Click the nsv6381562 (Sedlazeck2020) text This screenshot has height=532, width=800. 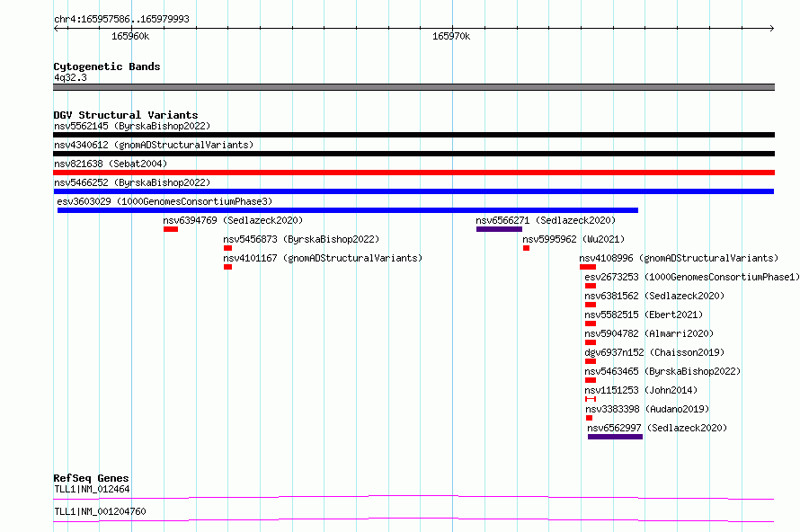click(x=654, y=296)
